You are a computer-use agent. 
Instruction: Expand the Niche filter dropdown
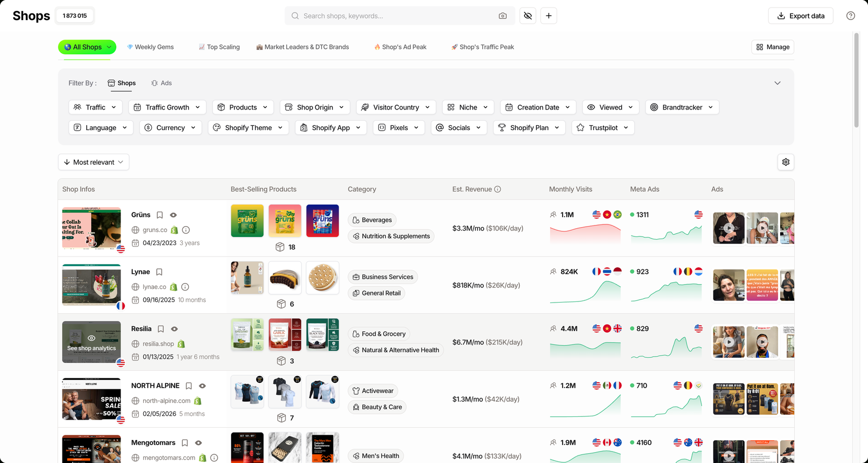tap(468, 107)
